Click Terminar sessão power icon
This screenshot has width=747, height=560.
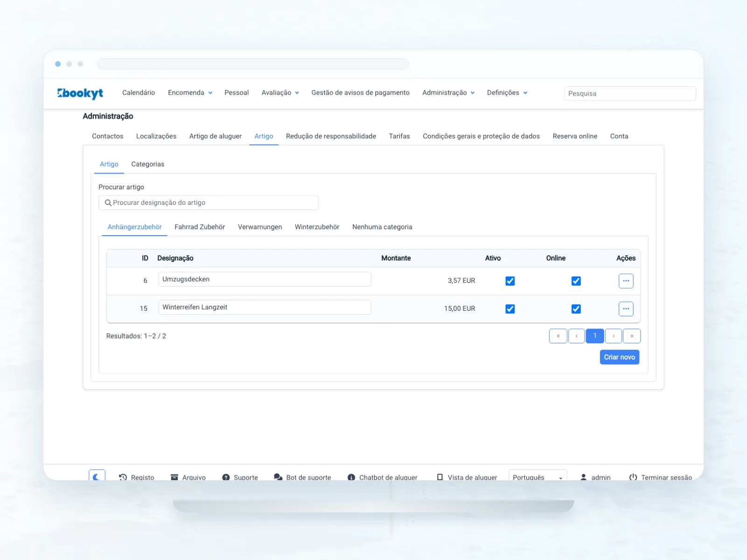pyautogui.click(x=633, y=477)
